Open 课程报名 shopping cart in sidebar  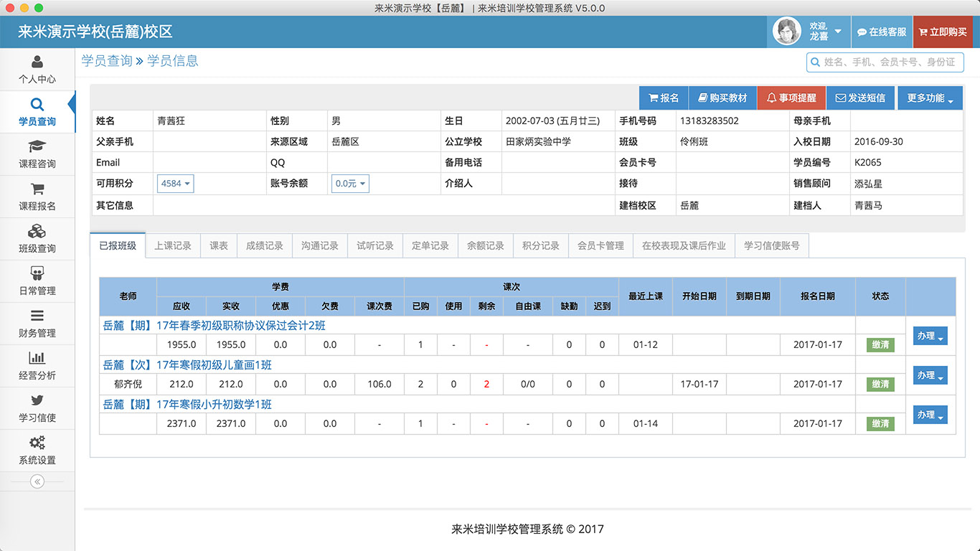[37, 189]
